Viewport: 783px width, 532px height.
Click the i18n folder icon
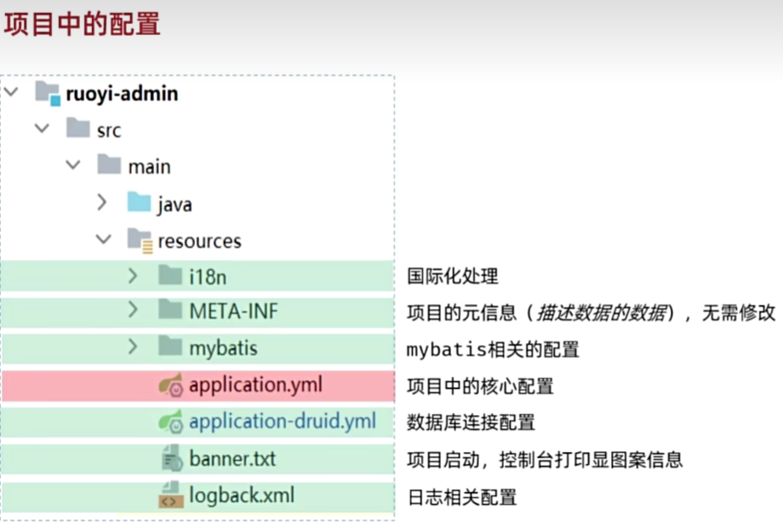point(170,275)
